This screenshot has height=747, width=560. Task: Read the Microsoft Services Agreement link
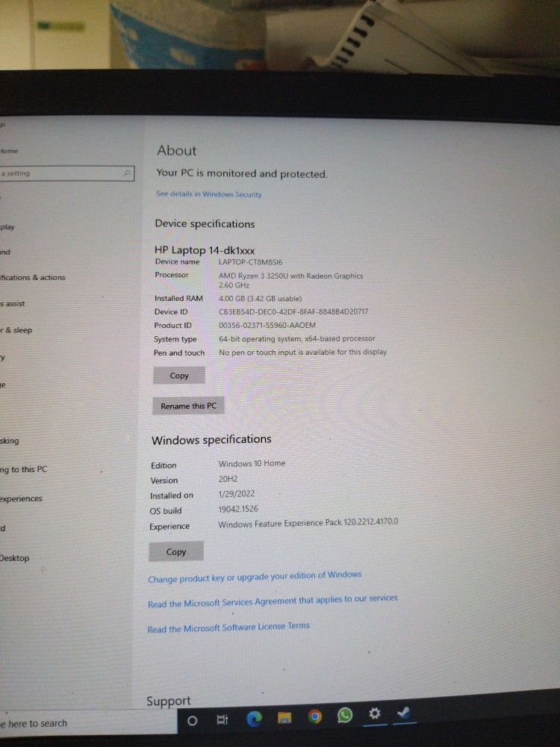[273, 601]
